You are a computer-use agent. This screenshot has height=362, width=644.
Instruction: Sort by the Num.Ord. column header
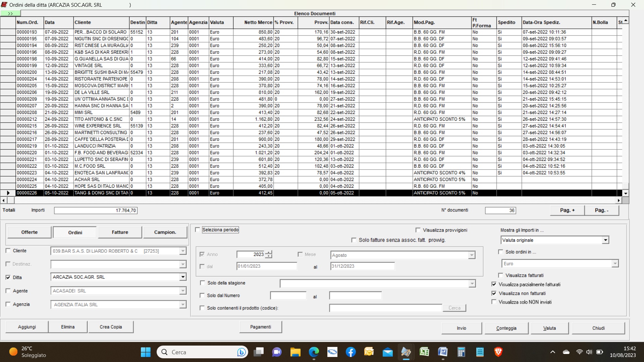pos(30,22)
